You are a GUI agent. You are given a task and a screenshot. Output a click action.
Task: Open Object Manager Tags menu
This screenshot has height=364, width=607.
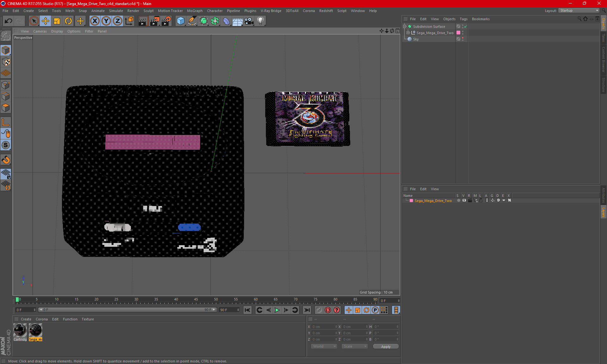pyautogui.click(x=463, y=19)
